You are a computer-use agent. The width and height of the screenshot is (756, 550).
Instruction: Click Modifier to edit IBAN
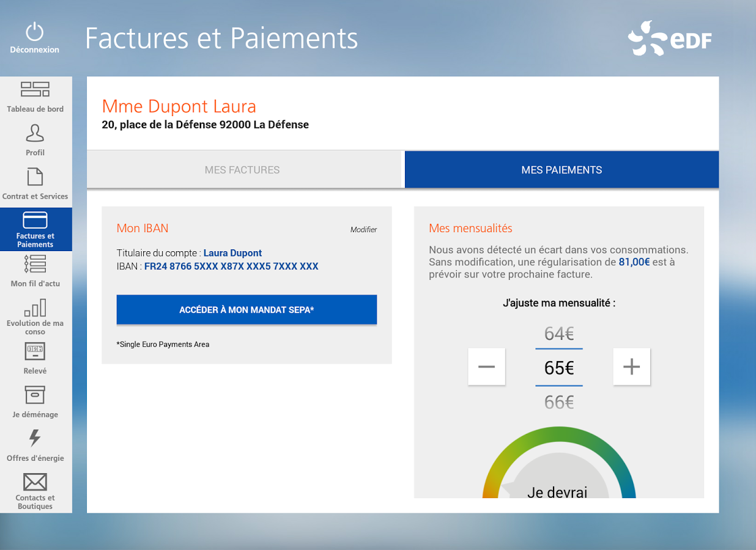point(363,230)
